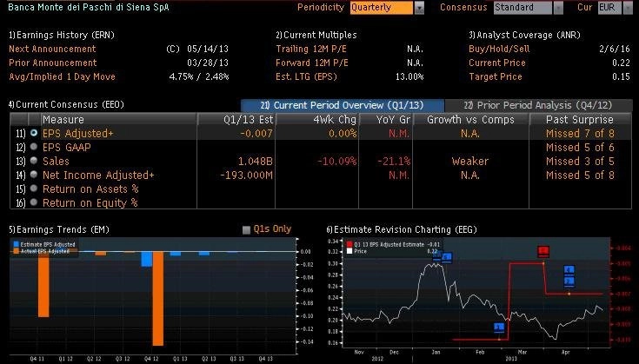Select the EPS GAAP radio button
This screenshot has width=639, height=364.
pos(34,147)
